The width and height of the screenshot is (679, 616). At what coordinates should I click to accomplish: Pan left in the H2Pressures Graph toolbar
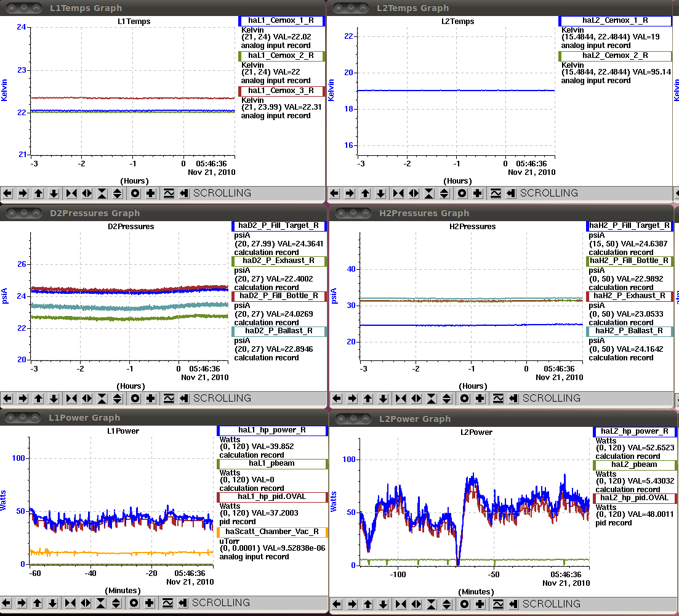tap(337, 398)
